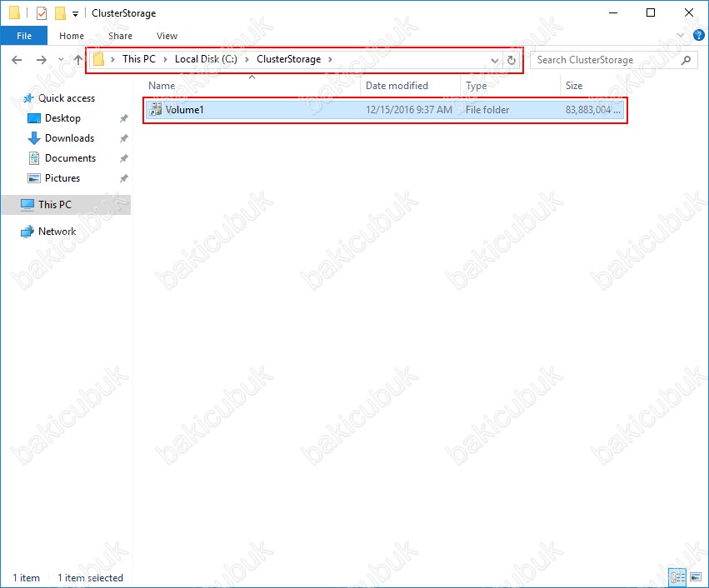This screenshot has width=709, height=588.
Task: Click the folder icon in address bar
Action: pos(98,59)
